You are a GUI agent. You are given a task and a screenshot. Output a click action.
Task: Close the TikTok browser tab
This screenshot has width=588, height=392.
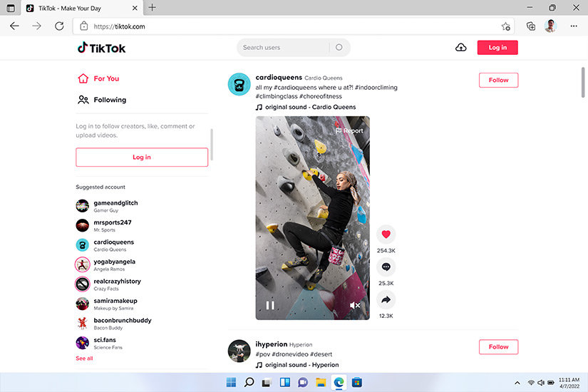click(x=135, y=8)
